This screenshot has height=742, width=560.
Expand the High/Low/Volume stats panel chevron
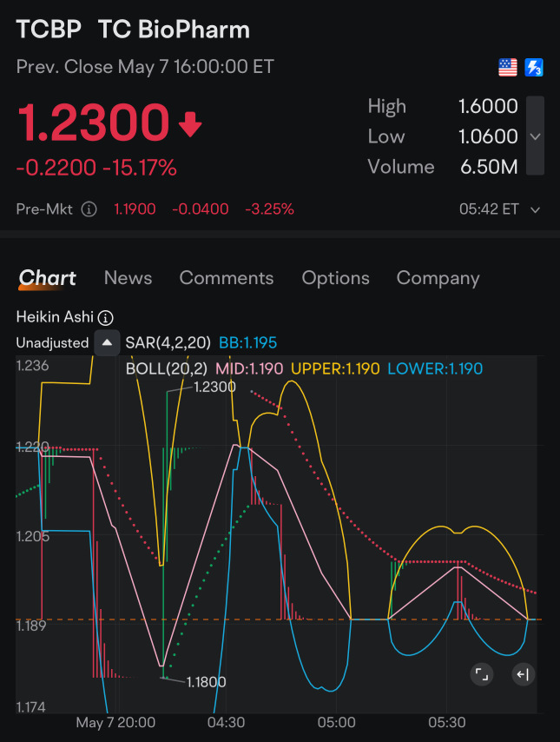pyautogui.click(x=536, y=136)
